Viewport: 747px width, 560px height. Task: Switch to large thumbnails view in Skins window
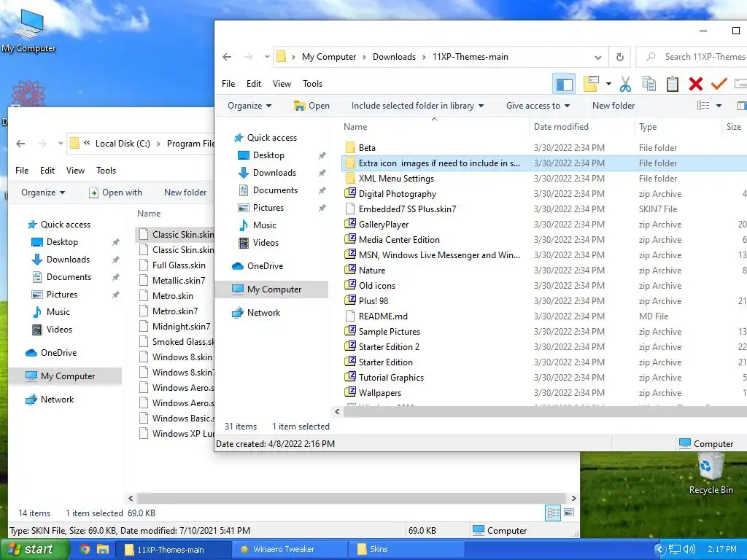click(x=569, y=513)
